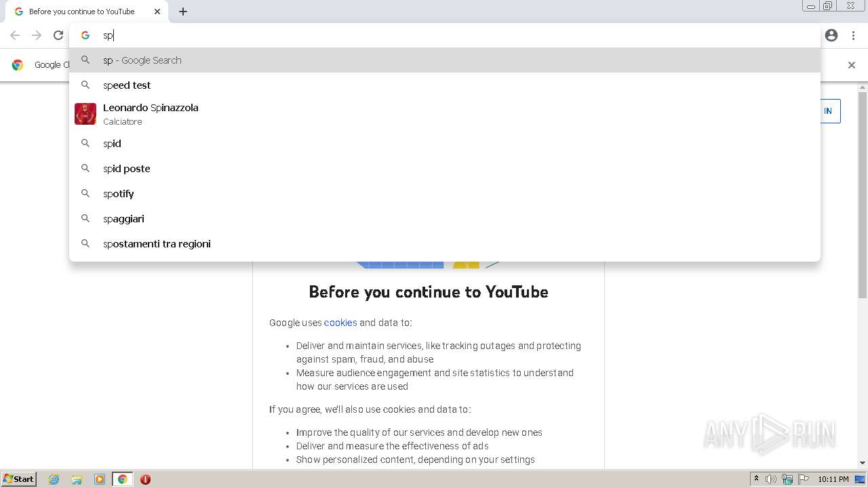The image size is (868, 488).
Task: Choose the 'spaggiari' suggestion
Action: coord(445,218)
